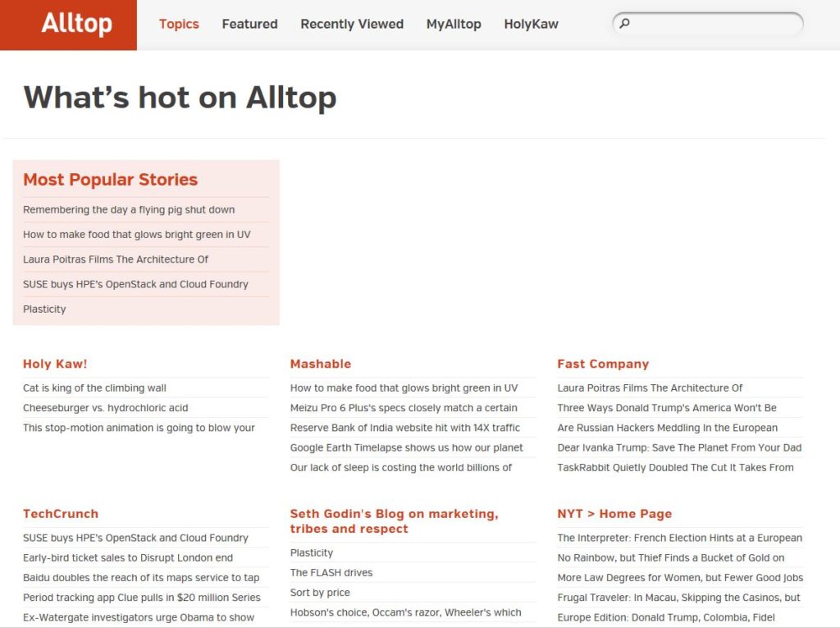Open 'The FLASH drives' post
The height and width of the screenshot is (628, 840).
tap(331, 573)
